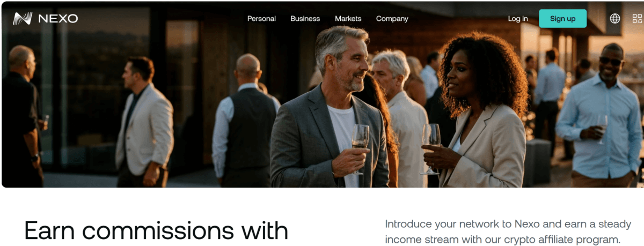
Task: Expand the Business navigation menu
Action: click(x=305, y=19)
